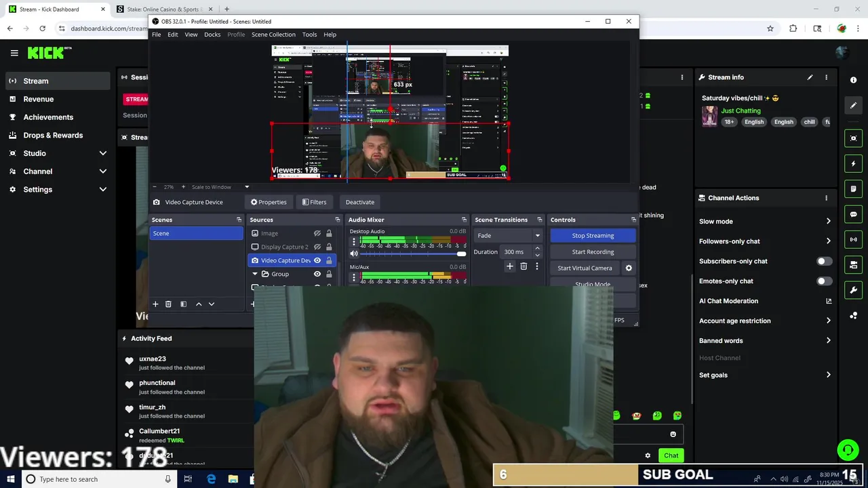Open Drops & Rewards page
This screenshot has width=868, height=488.
(58, 135)
